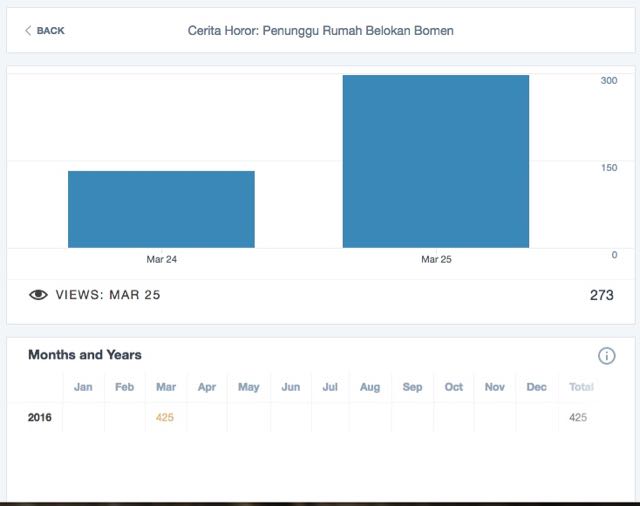Click the Mar column header

(165, 387)
